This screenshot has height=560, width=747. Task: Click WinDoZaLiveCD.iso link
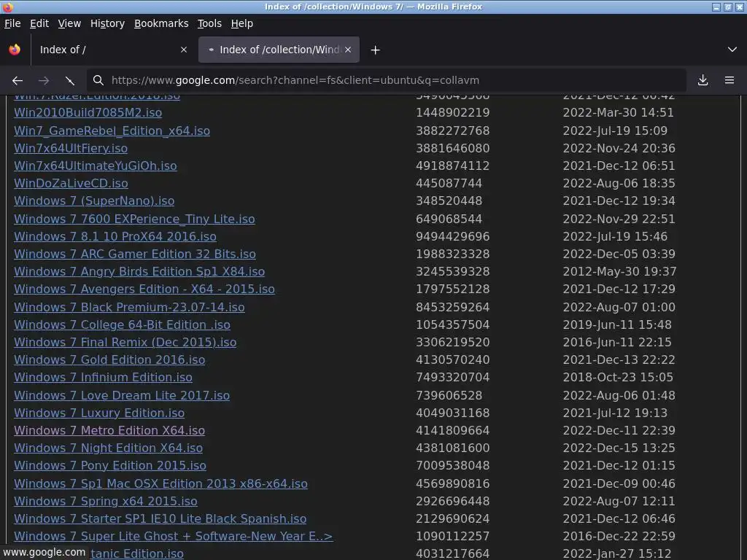click(71, 184)
